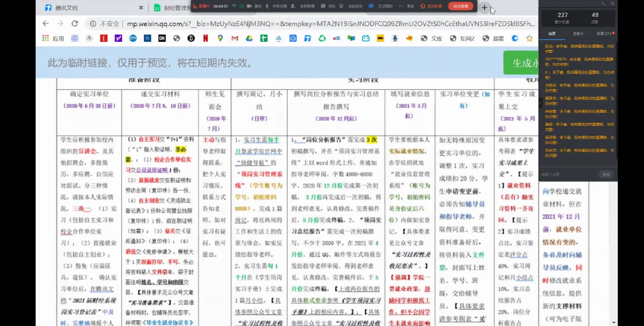Click shrink icon at chat panel top

click(x=604, y=4)
